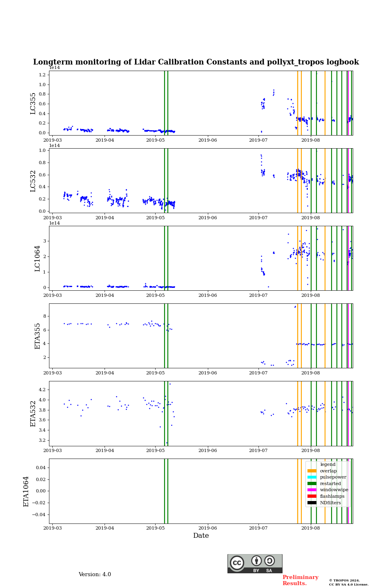Click the BY attribution person icon
The width and height of the screenshot is (392, 588).
coord(256,561)
